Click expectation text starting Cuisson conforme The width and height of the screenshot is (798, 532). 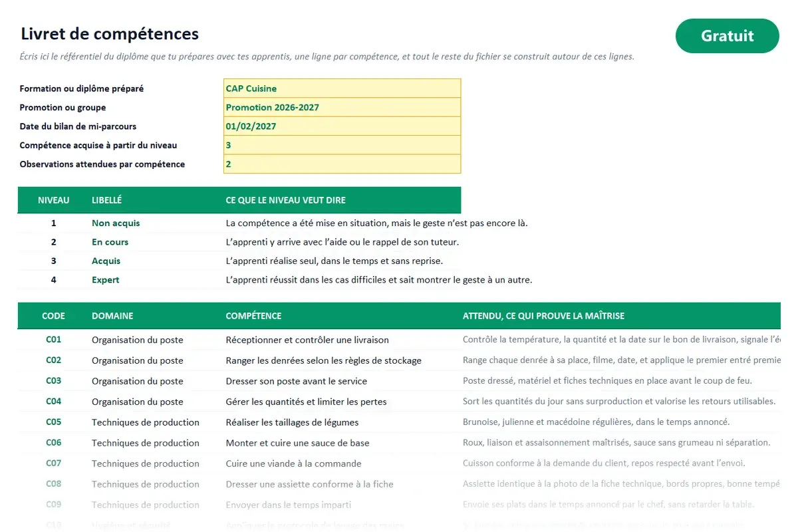click(x=604, y=464)
